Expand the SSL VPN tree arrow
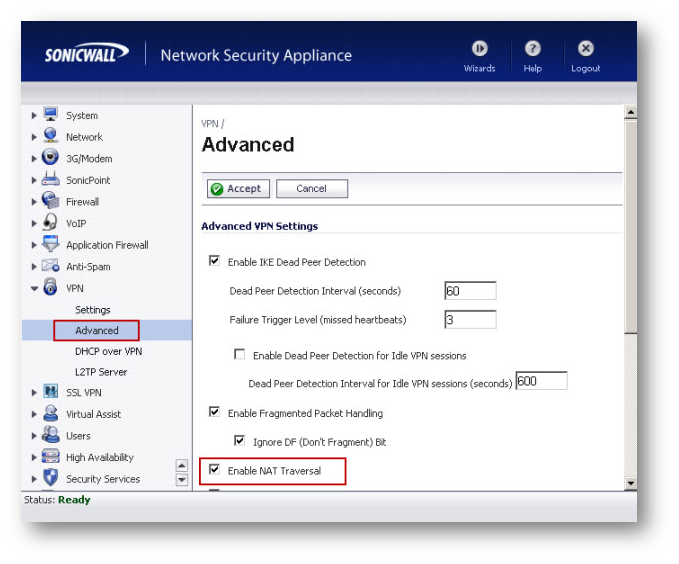 (x=34, y=393)
